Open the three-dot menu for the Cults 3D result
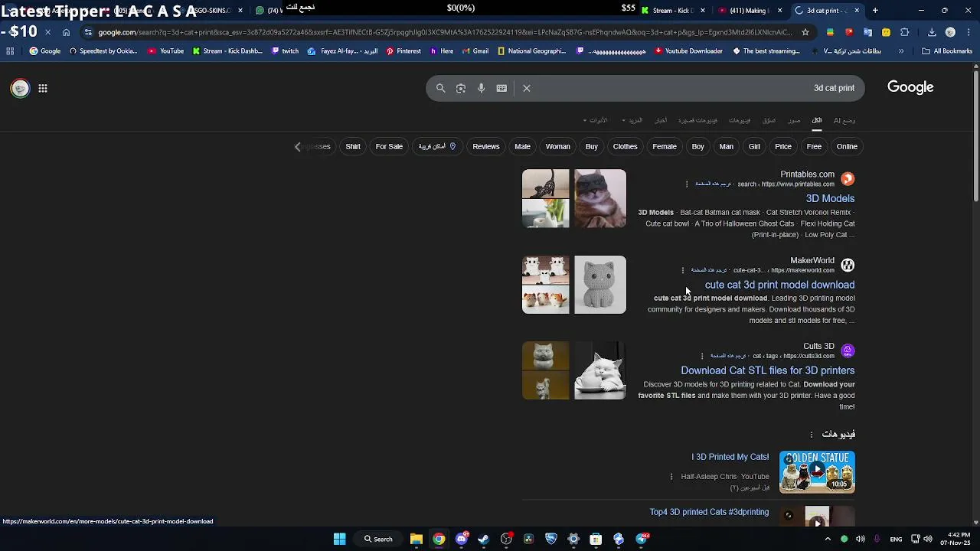 click(702, 356)
